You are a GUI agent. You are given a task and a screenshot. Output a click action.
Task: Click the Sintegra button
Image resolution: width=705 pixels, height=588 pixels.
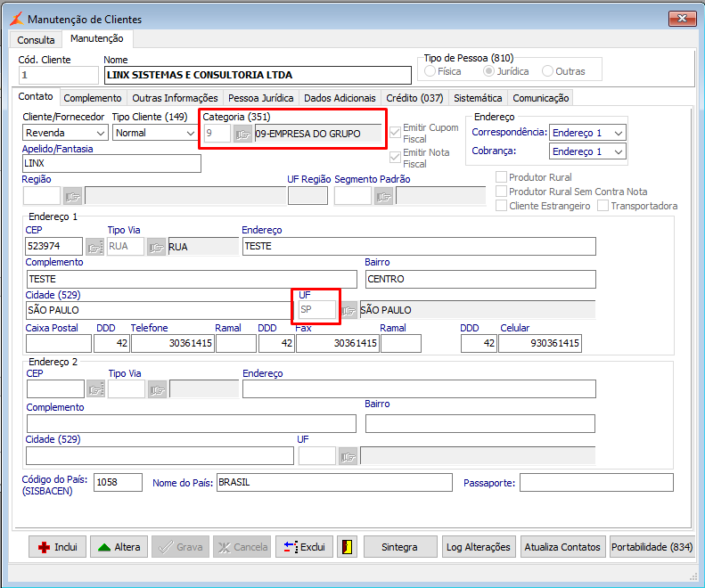click(401, 547)
